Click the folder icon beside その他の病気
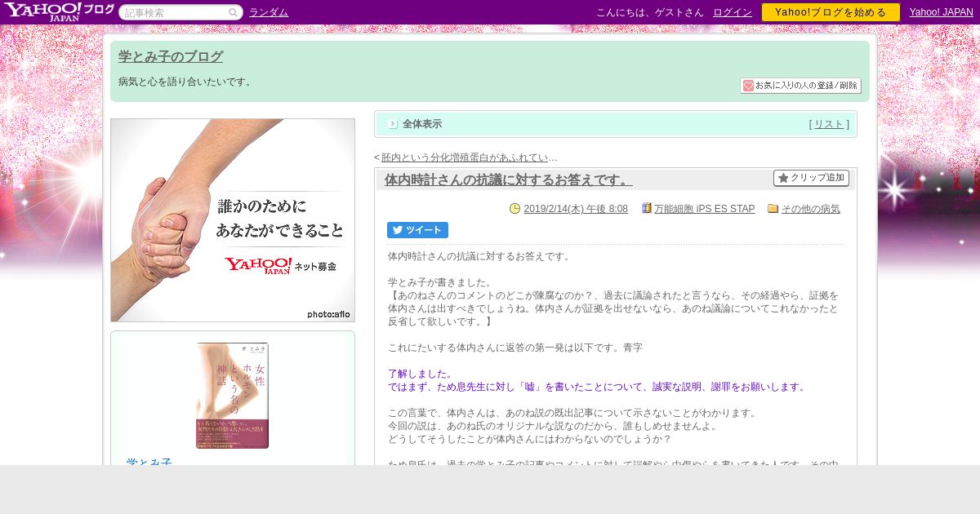980x514 pixels. 773,209
